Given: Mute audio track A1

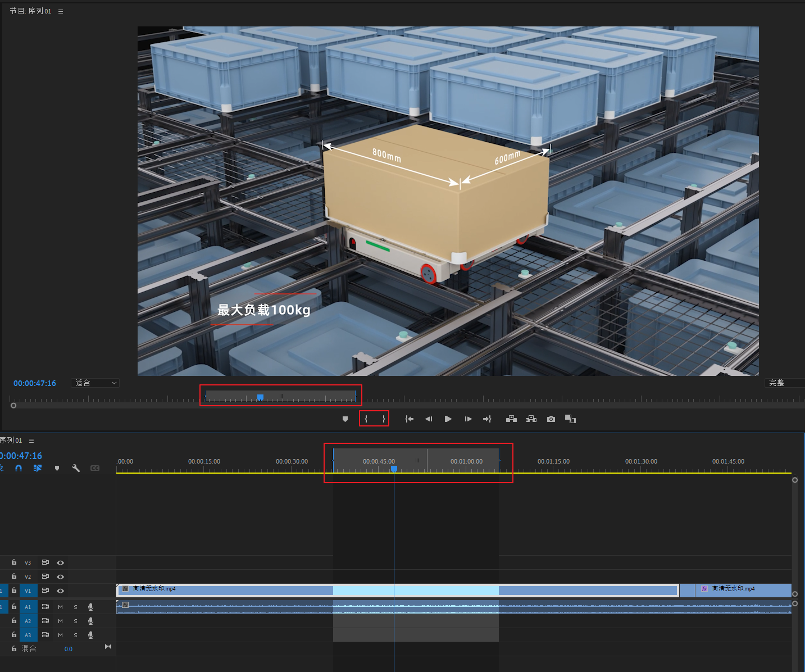Looking at the screenshot, I should point(60,607).
